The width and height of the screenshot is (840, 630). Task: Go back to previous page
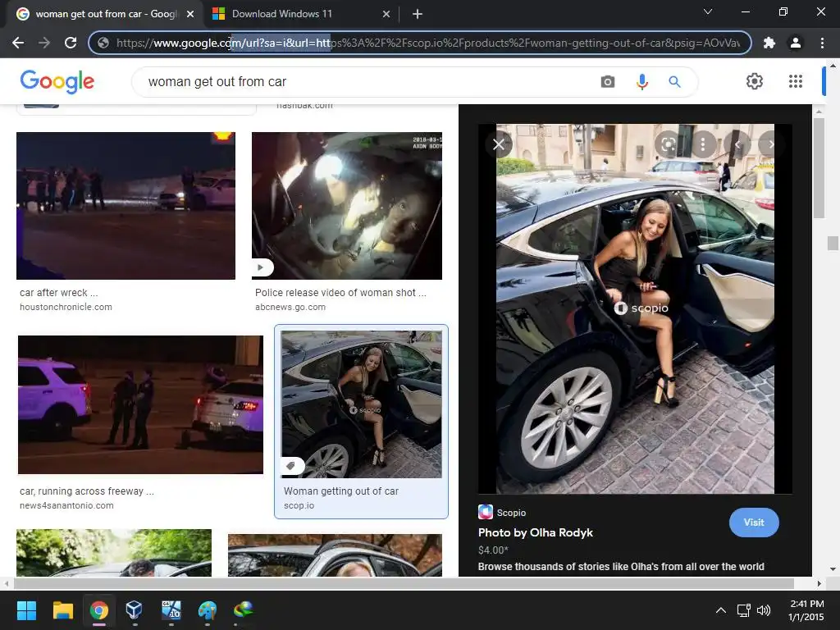tap(18, 43)
